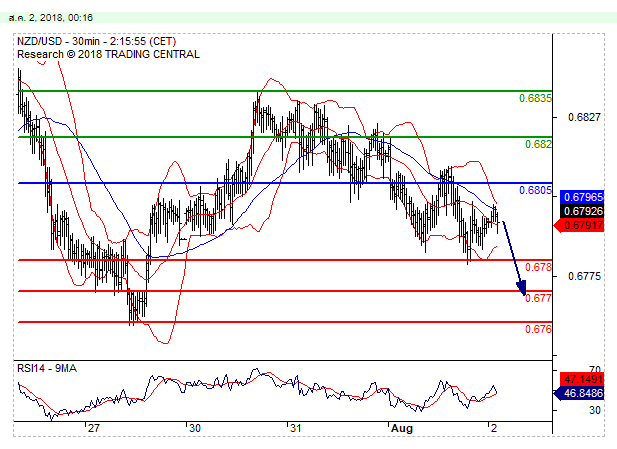Click the 0.6775 price axis value

coord(584,276)
